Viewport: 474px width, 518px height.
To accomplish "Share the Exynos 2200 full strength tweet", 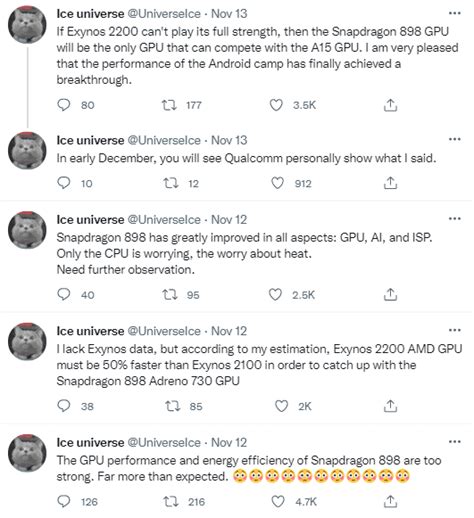I will pos(390,105).
